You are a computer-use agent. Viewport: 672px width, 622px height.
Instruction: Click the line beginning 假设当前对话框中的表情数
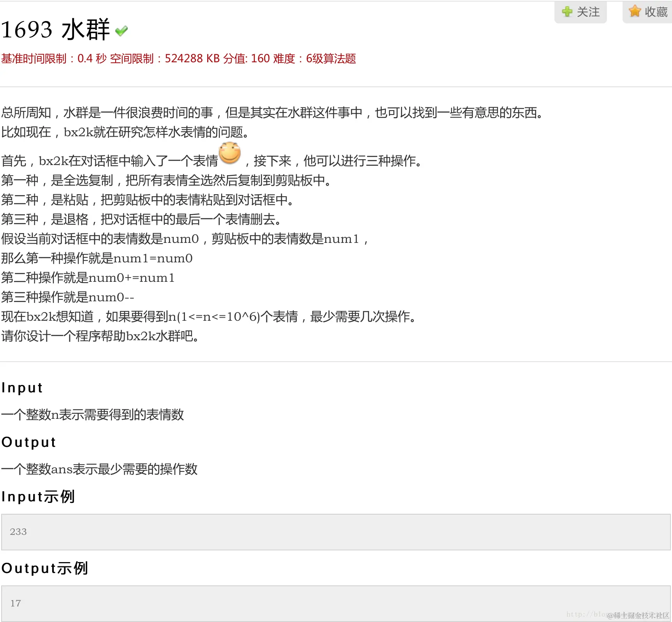pyautogui.click(x=185, y=239)
